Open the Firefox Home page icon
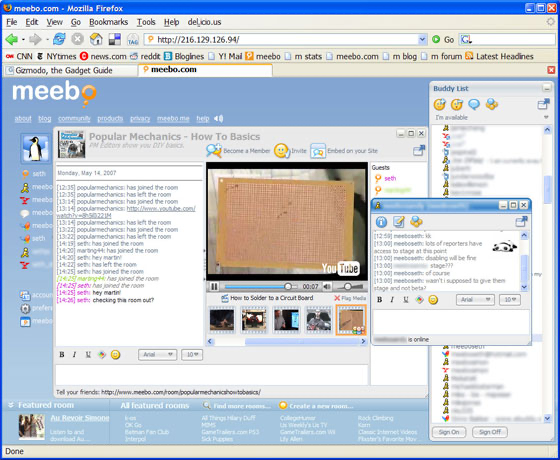560x460 pixels. pos(96,39)
